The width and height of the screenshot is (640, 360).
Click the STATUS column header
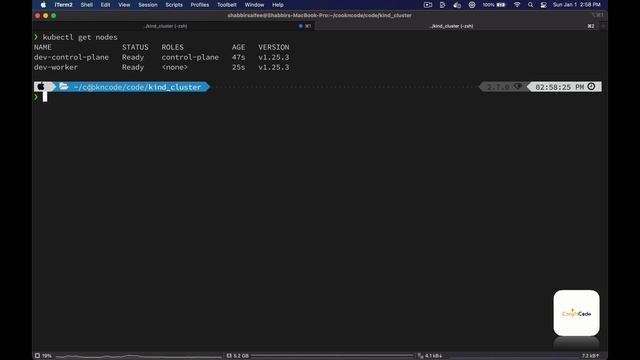[x=135, y=47]
